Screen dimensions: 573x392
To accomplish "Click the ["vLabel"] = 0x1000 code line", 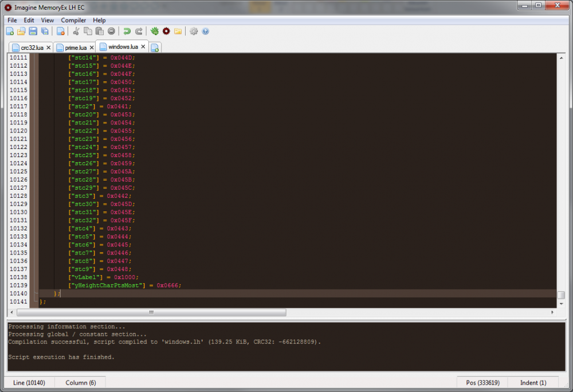I will coord(103,277).
